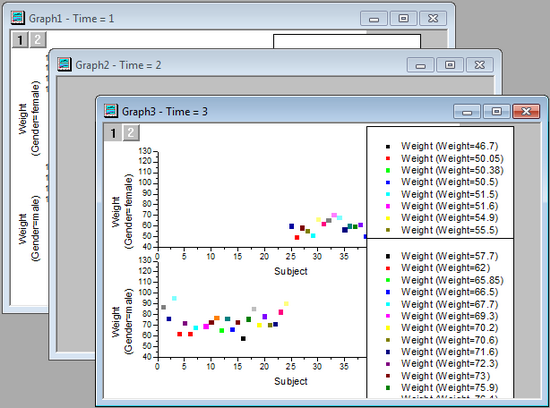Click legend entry Weight=70.2

[x=449, y=328]
